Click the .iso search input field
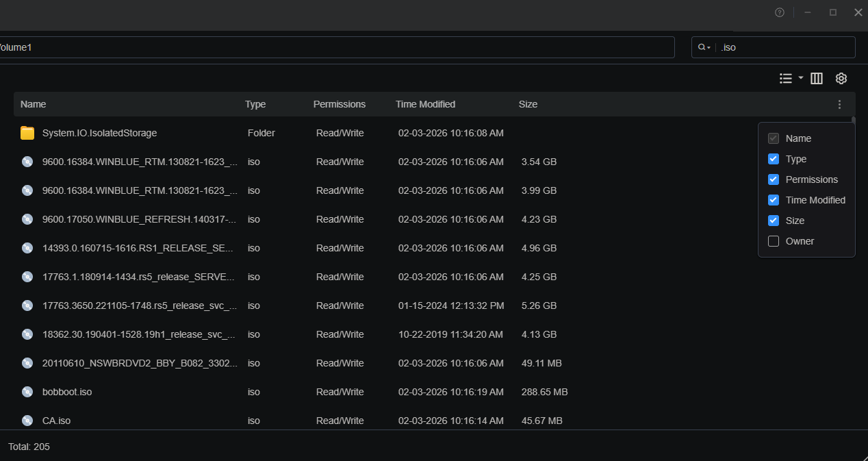This screenshot has width=868, height=461. tap(785, 47)
